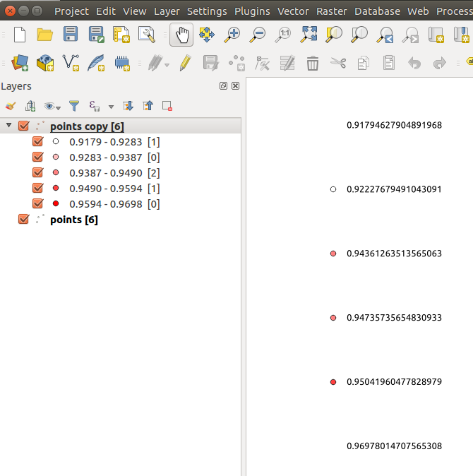
Task: Open the New Print Composer icon
Action: 121,35
